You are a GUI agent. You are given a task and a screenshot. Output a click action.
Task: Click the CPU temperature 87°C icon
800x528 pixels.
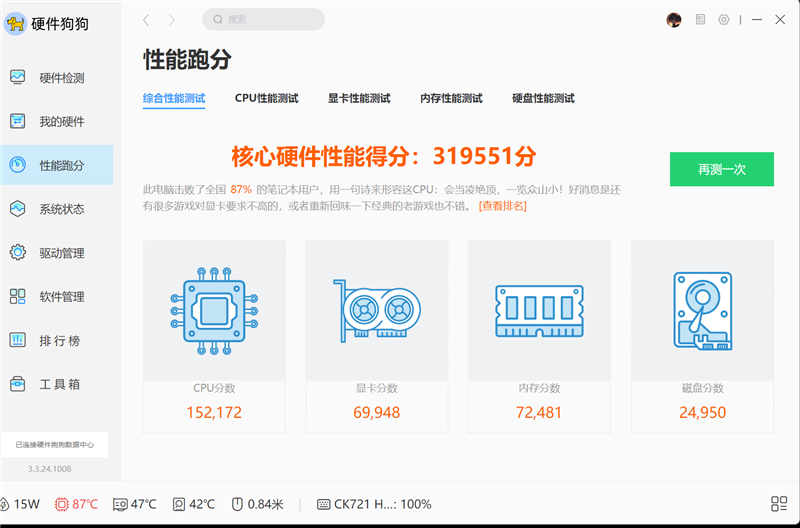pyautogui.click(x=61, y=505)
